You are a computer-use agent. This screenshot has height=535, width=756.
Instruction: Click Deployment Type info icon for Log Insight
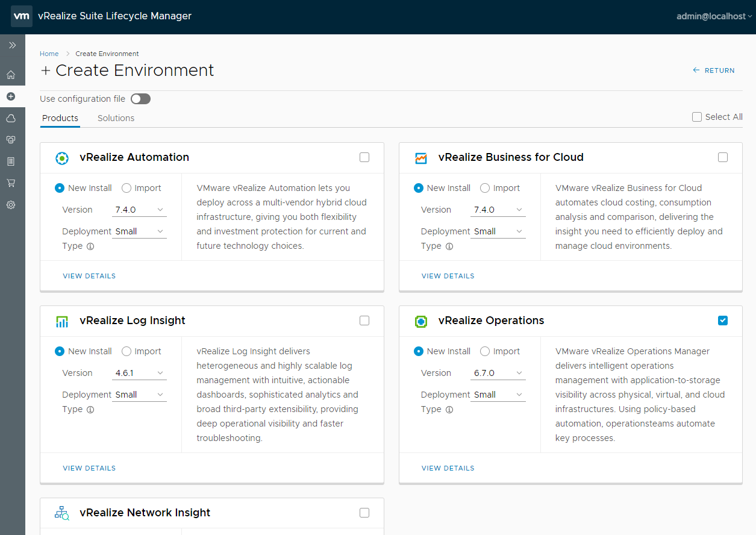[90, 410]
